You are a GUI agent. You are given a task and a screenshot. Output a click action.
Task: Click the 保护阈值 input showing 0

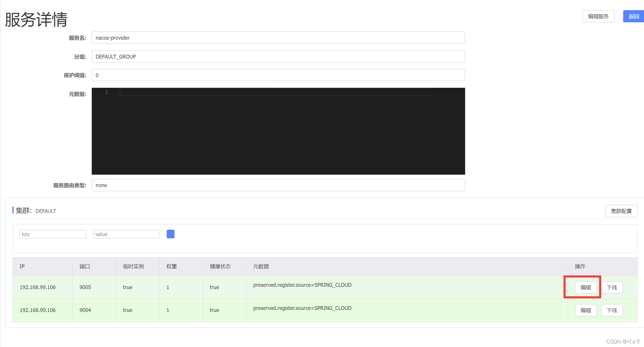coord(278,75)
